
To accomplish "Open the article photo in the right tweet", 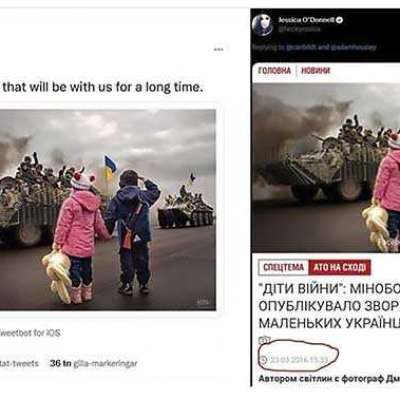I will pos(326,167).
